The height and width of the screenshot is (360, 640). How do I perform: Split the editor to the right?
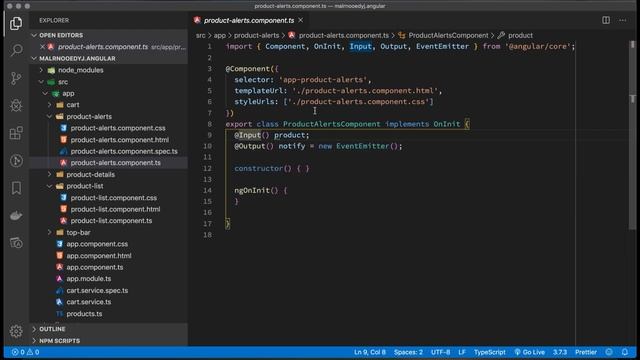click(606, 20)
